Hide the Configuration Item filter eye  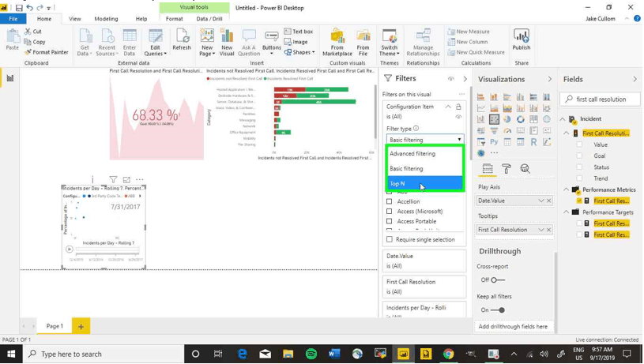458,117
